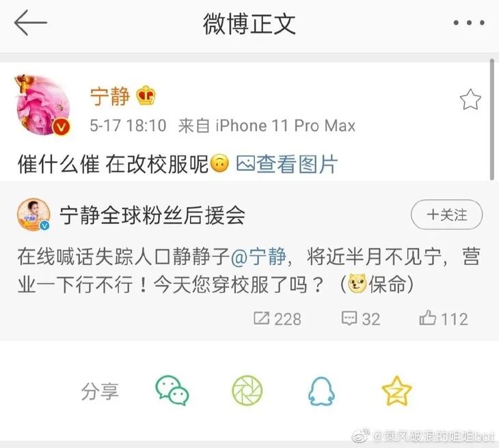The width and height of the screenshot is (499, 448).
Task: Tap the crown membership badge
Action: [x=146, y=96]
